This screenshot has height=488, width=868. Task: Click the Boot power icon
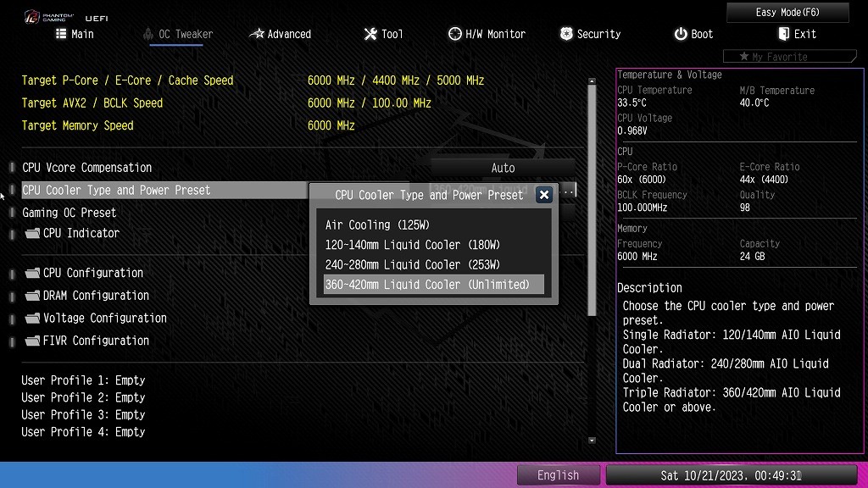[681, 34]
